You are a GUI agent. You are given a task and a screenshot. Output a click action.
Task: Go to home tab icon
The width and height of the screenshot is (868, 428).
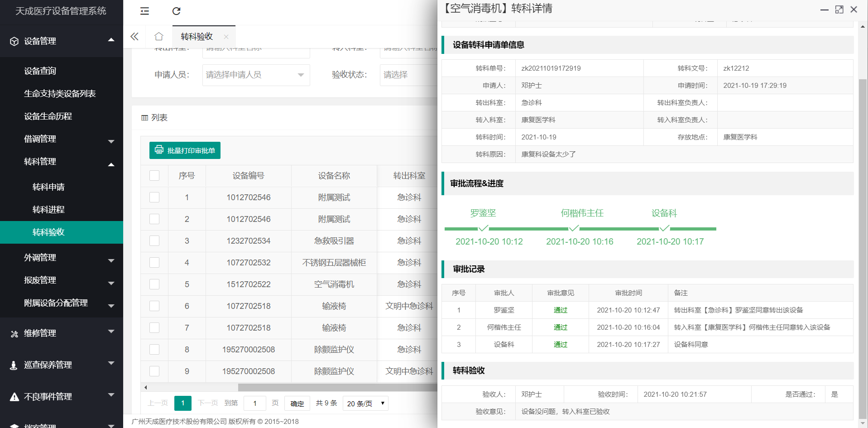159,37
